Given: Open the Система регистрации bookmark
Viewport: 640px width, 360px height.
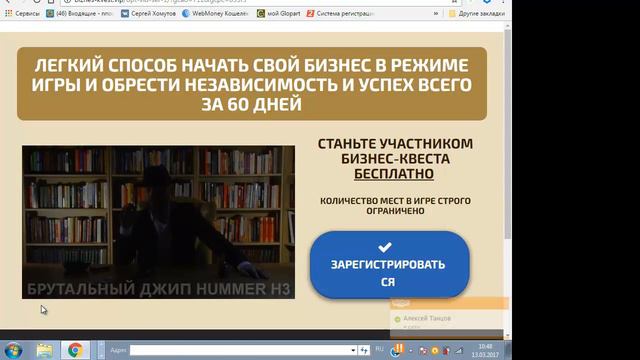Looking at the screenshot, I should pos(341,13).
